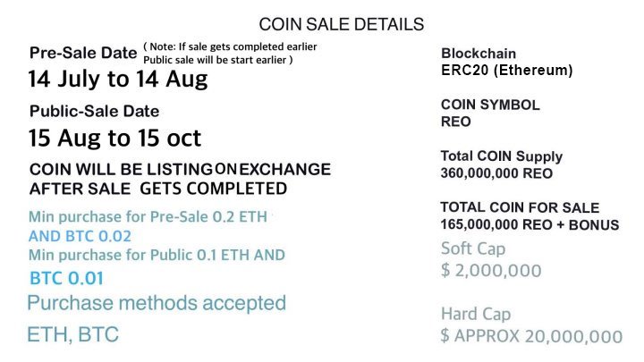Click AFTER SALE GETS COMPLETED line
The width and height of the screenshot is (644, 362).
click(x=158, y=189)
